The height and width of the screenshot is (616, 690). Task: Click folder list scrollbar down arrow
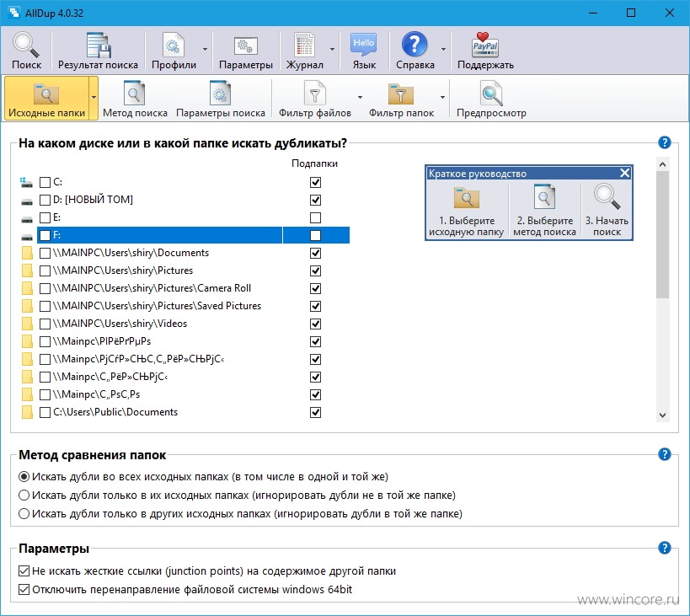coord(662,415)
